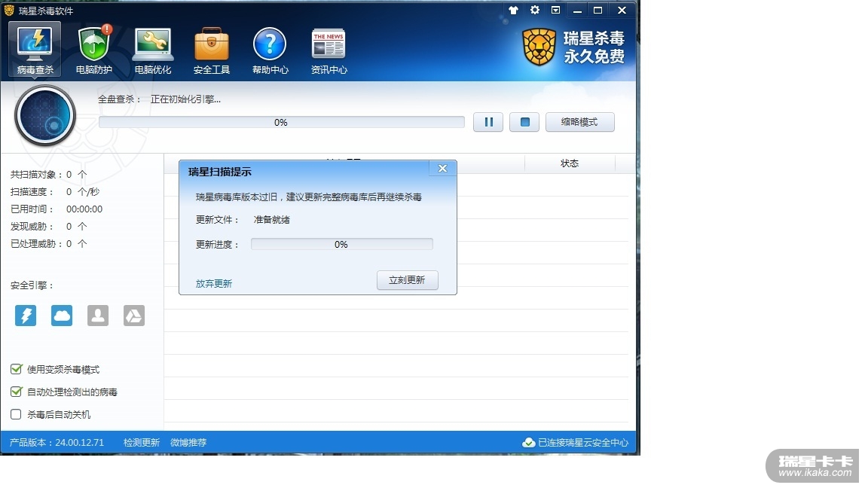868x488 pixels.
Task: Click the 产品版本：24.00.12.71 text
Action: [x=57, y=443]
